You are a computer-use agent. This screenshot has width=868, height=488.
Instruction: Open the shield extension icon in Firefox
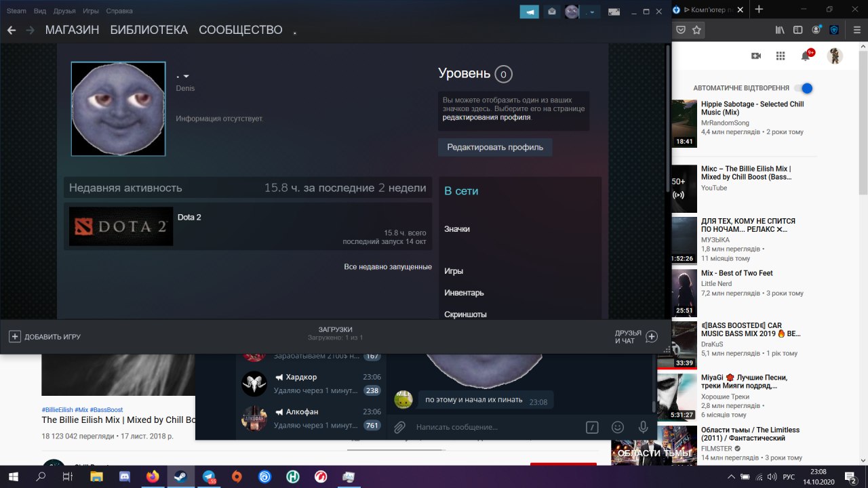(x=834, y=30)
